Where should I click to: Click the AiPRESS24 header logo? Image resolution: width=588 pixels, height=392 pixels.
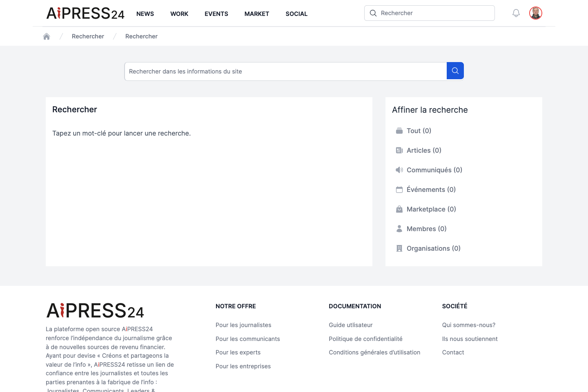85,13
